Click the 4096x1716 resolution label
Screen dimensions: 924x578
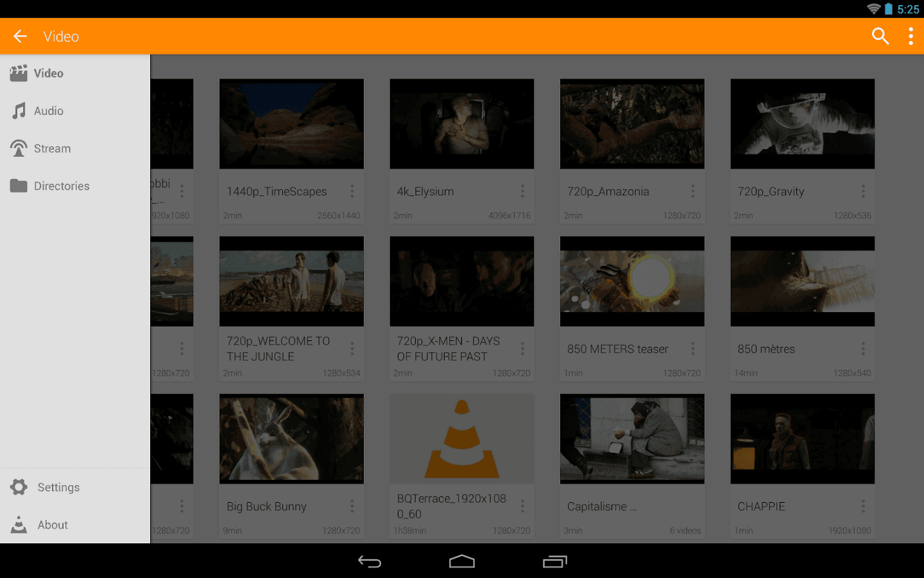(509, 216)
